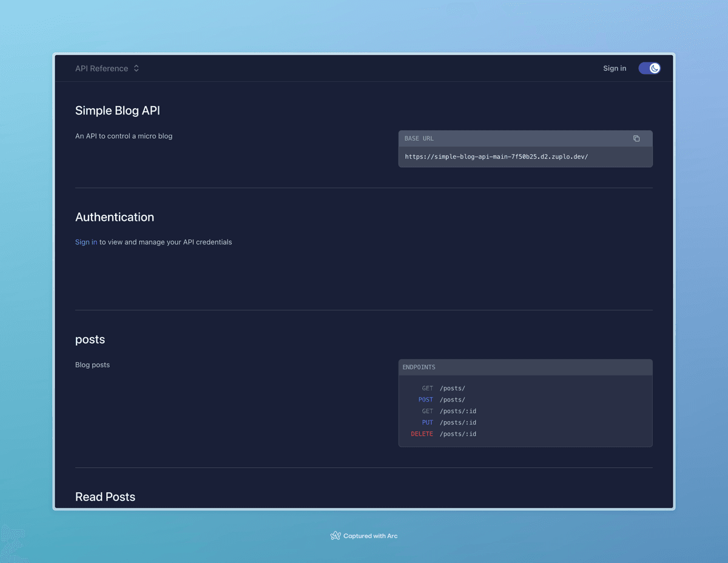Select the base URL text field
Viewport: 728px width, 563px height.
pos(496,156)
